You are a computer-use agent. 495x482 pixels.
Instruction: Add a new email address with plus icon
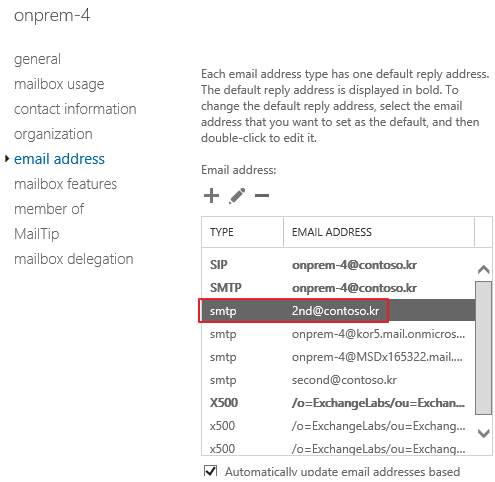211,196
